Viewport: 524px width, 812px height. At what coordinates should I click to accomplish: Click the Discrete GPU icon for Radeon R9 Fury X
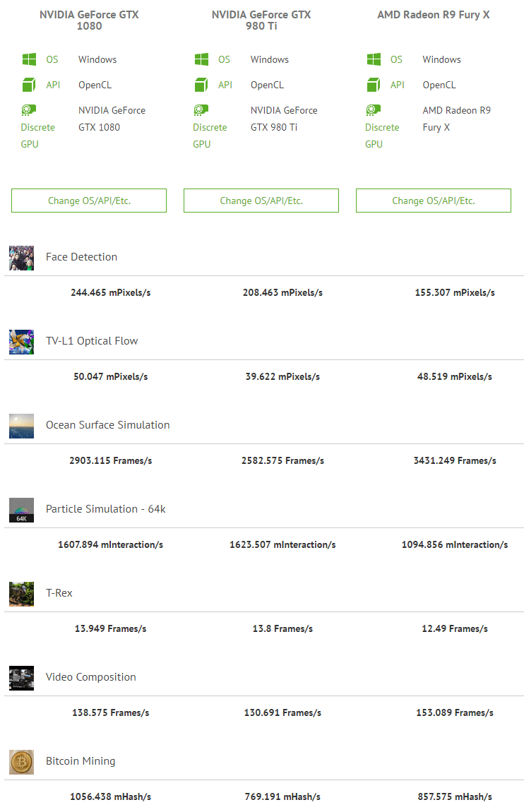tap(374, 110)
